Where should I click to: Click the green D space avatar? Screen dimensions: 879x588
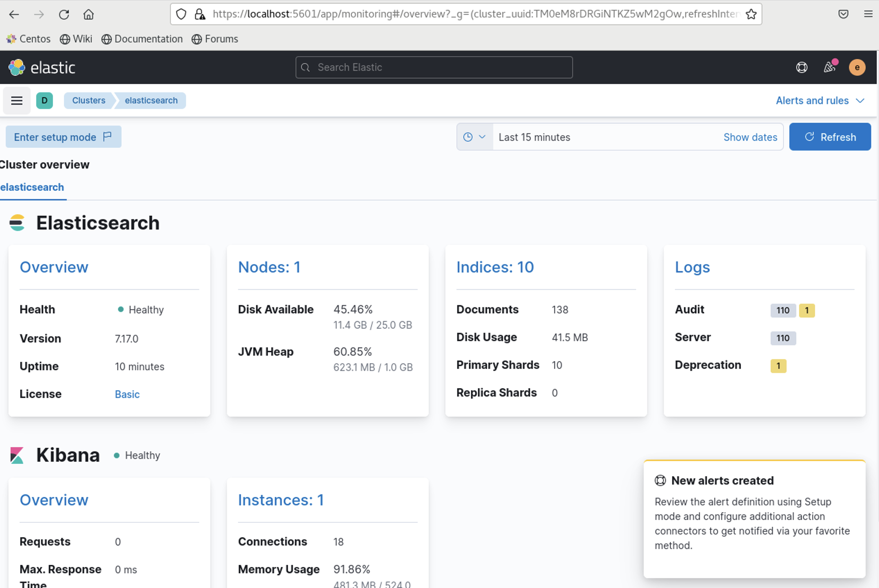coord(44,101)
